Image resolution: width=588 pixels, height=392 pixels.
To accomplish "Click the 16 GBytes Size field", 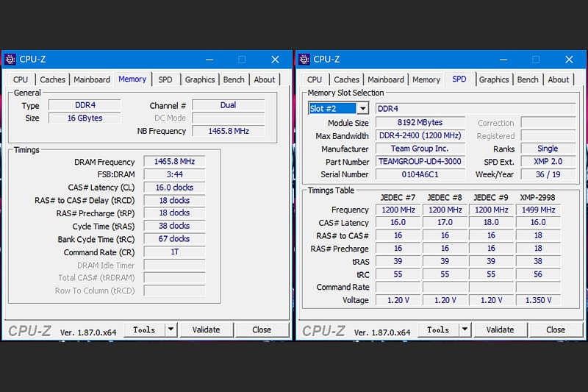I will (85, 118).
